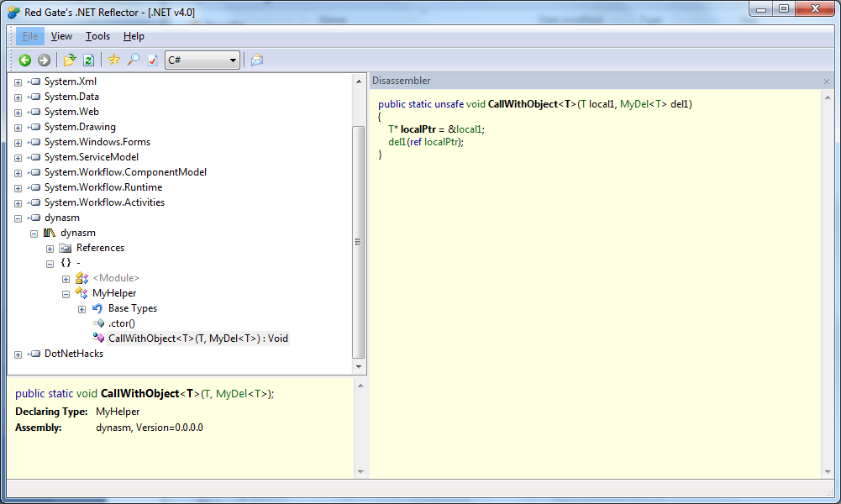Click the Refresh toolbar icon
841x504 pixels.
point(88,60)
